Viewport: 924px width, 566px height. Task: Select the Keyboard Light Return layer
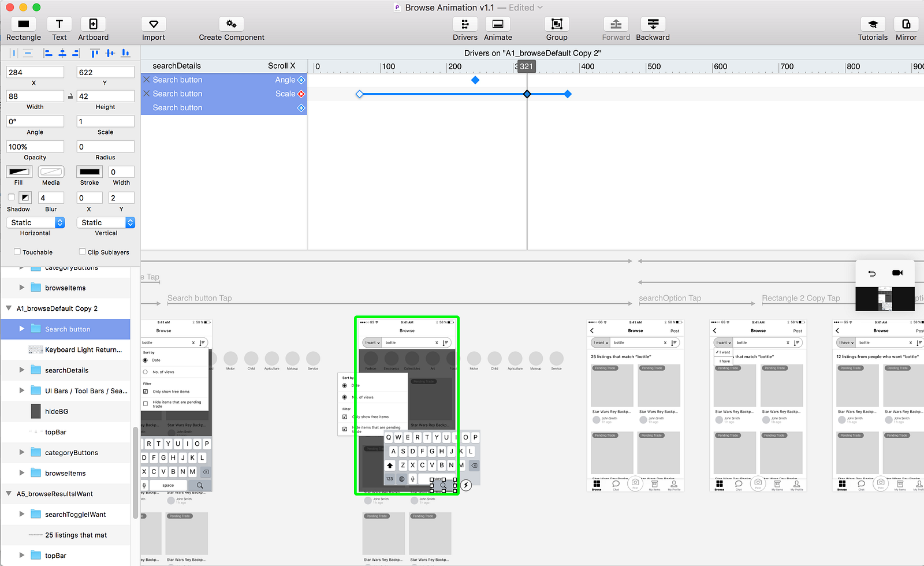coord(65,349)
